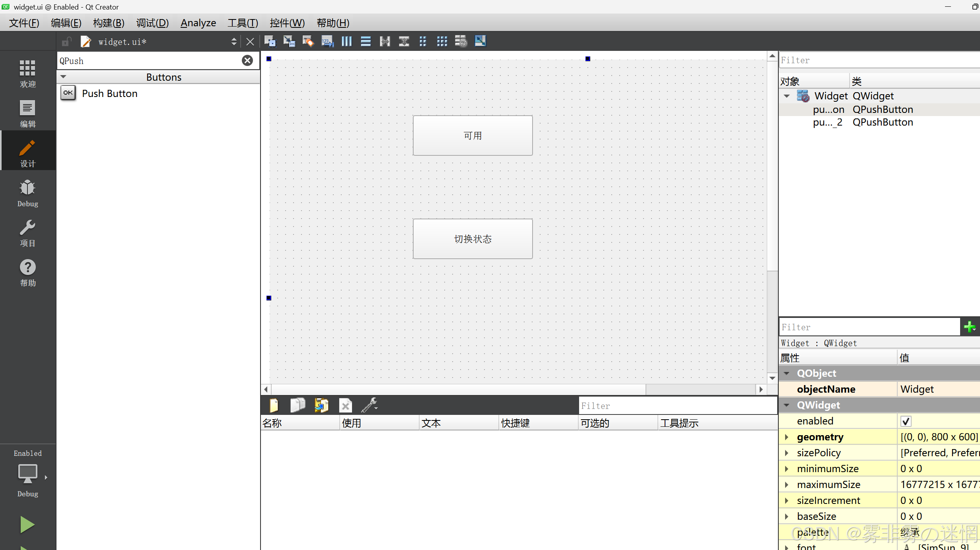980x550 pixels.
Task: Apply Lay Out Horizontally from toolbar
Action: (346, 41)
